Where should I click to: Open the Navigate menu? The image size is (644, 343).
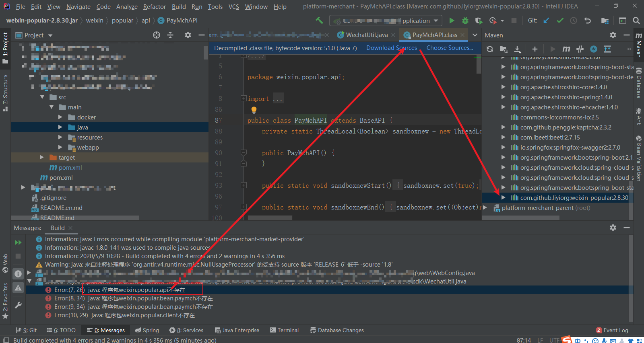(x=78, y=6)
